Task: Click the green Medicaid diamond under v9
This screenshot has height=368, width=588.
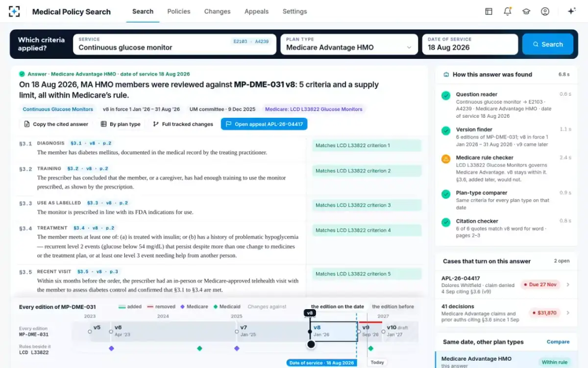Action: point(371,348)
